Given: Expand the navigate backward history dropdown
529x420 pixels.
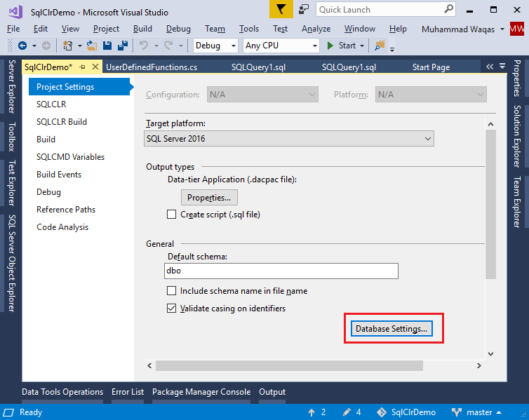Looking at the screenshot, I should (x=34, y=46).
